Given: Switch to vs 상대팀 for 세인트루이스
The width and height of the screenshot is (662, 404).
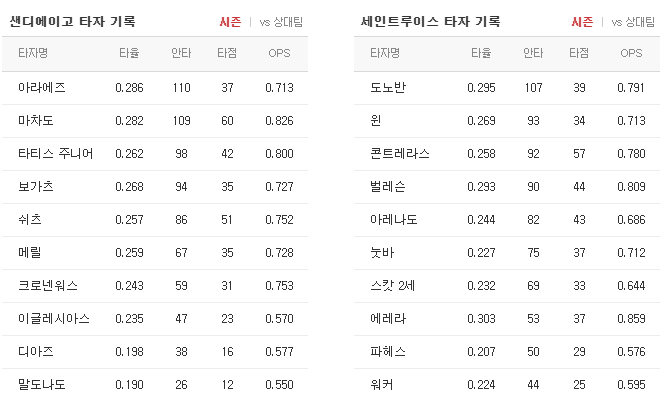Looking at the screenshot, I should point(633,22).
